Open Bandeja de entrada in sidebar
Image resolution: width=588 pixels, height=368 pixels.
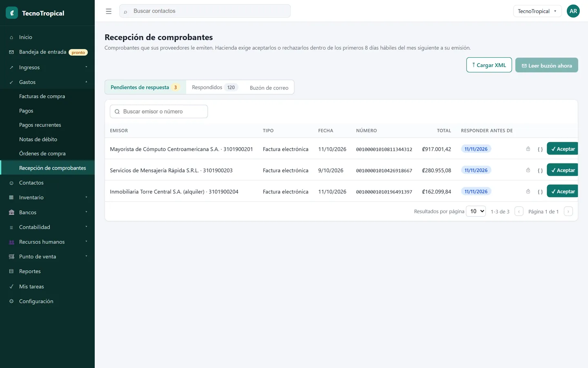47,52
